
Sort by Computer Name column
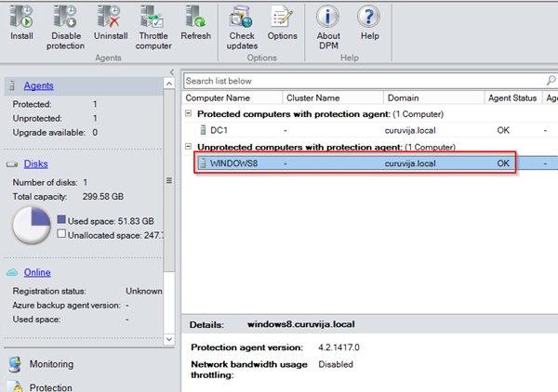click(232, 98)
